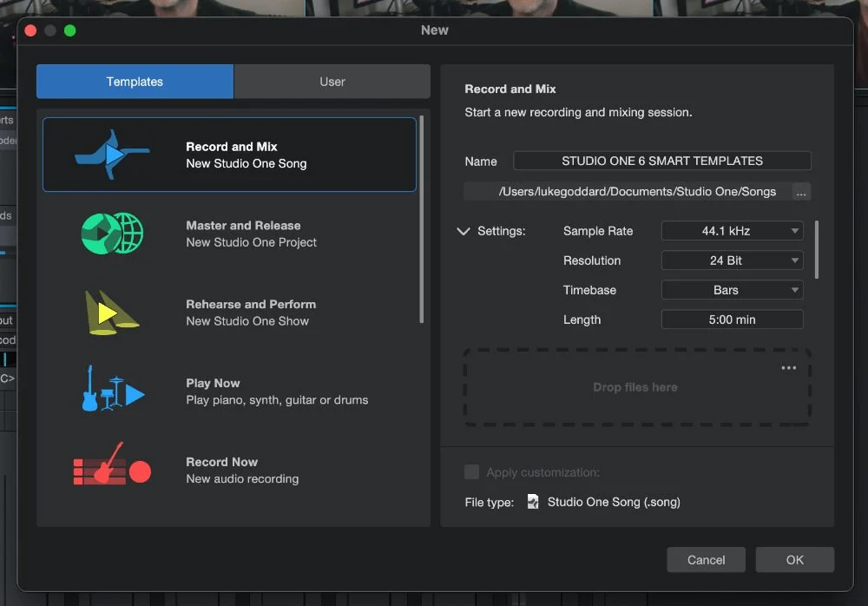Open the Resolution 24 Bit dropdown
868x606 pixels.
732,260
